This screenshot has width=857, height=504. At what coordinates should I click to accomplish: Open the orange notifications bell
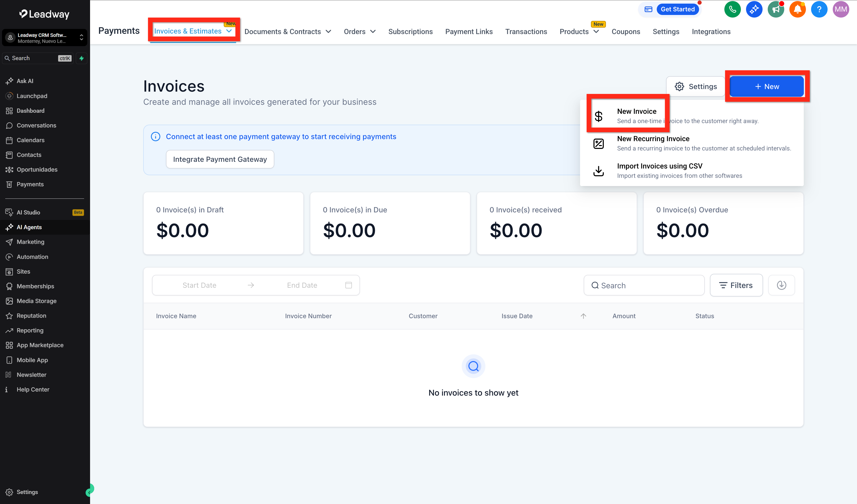[x=797, y=9]
